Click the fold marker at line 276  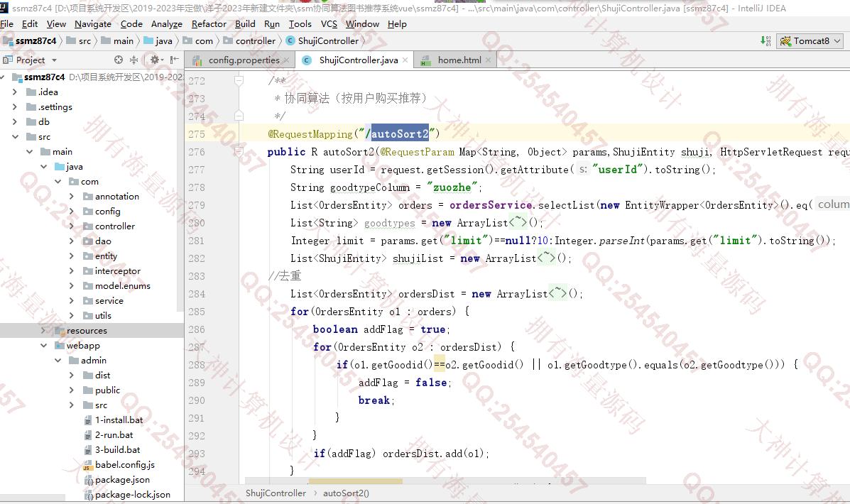tap(239, 152)
